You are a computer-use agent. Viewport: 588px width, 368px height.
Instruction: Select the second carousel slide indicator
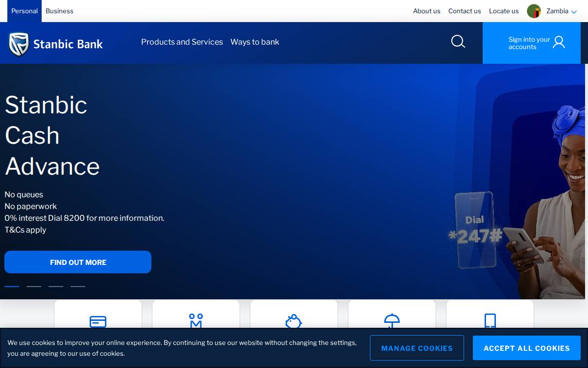pos(34,286)
